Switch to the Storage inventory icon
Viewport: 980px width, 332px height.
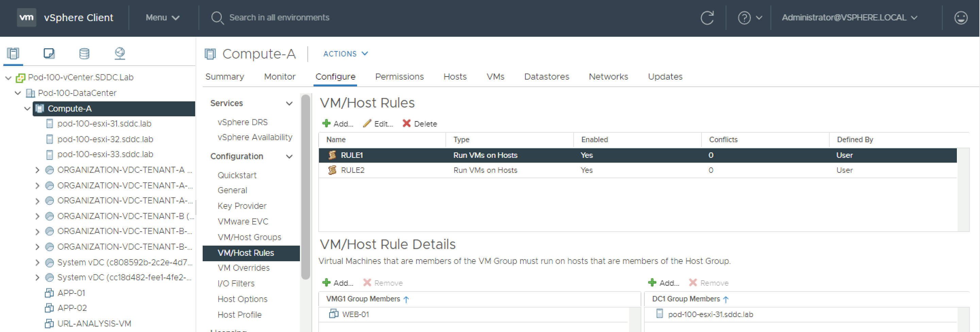tap(84, 53)
